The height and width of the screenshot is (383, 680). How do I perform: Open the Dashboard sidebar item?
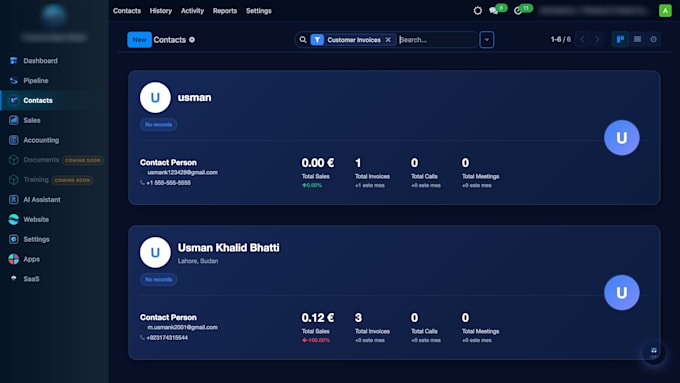(x=40, y=61)
